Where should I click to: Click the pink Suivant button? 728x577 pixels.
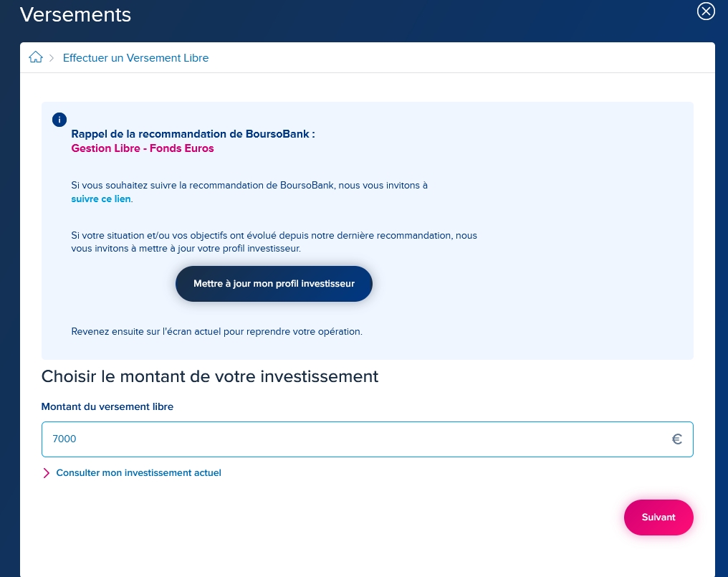point(658,518)
